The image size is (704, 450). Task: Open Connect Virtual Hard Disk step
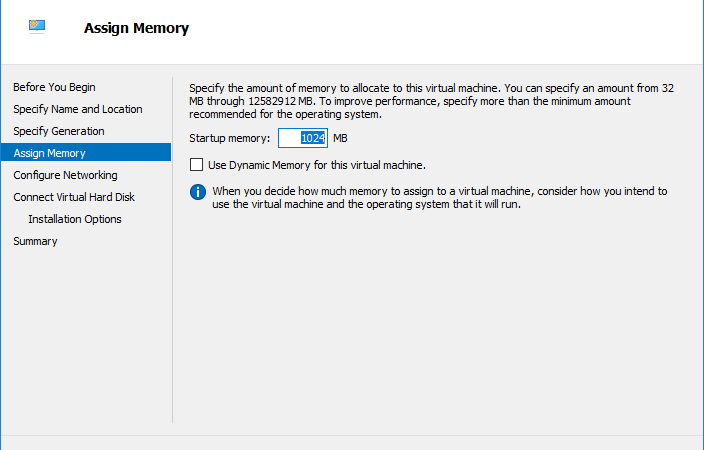[x=74, y=197]
